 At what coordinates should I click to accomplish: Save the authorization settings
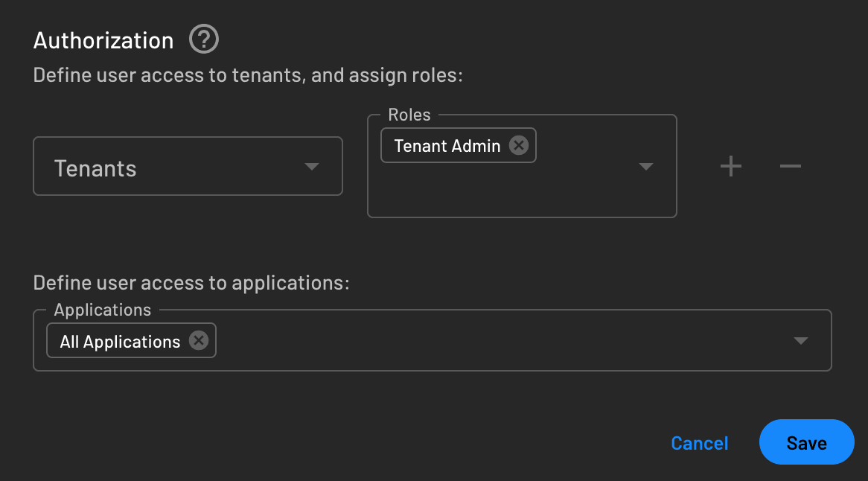806,442
